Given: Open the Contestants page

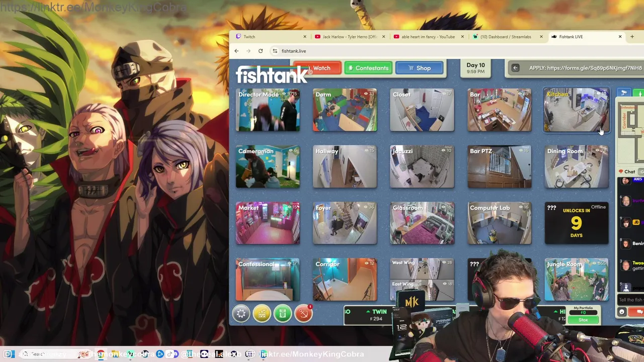Looking at the screenshot, I should click(x=368, y=68).
